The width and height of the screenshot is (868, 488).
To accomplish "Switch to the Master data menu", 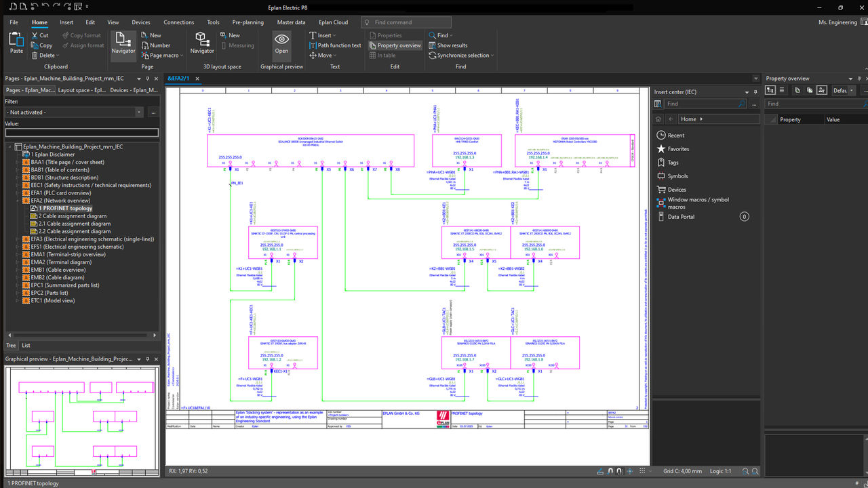I will tap(291, 22).
